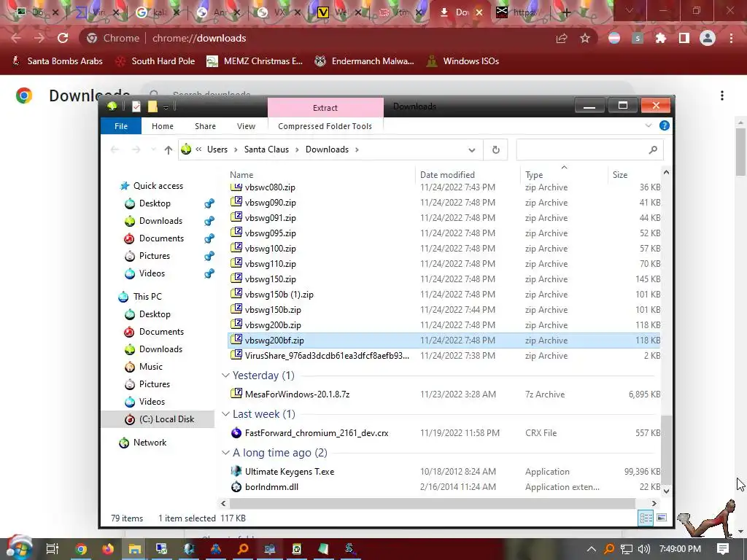Screen dimensions: 747x560
Task: Open Chrome profile avatar
Action: (708, 38)
